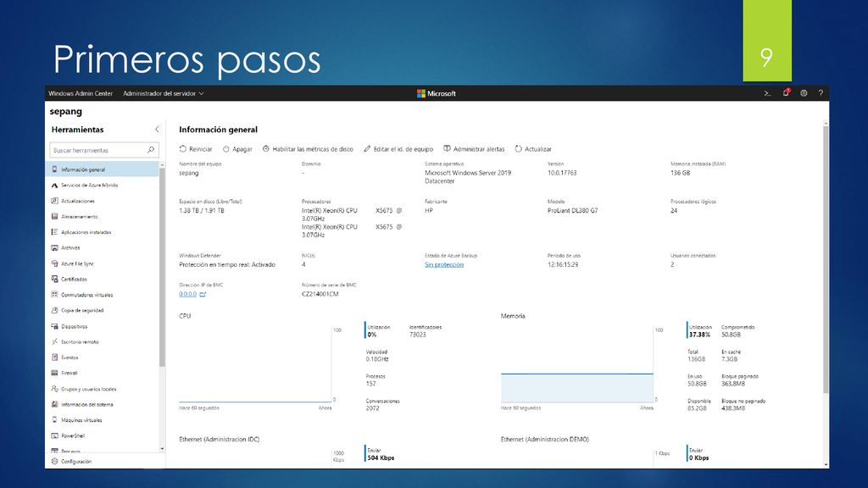868x488 pixels.
Task: Click the Información del sistema icon
Action: tap(54, 404)
